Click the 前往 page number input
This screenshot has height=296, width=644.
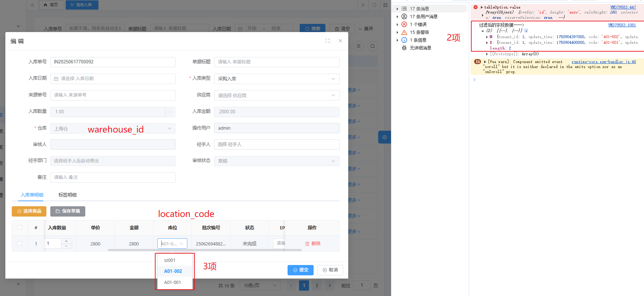(361, 285)
